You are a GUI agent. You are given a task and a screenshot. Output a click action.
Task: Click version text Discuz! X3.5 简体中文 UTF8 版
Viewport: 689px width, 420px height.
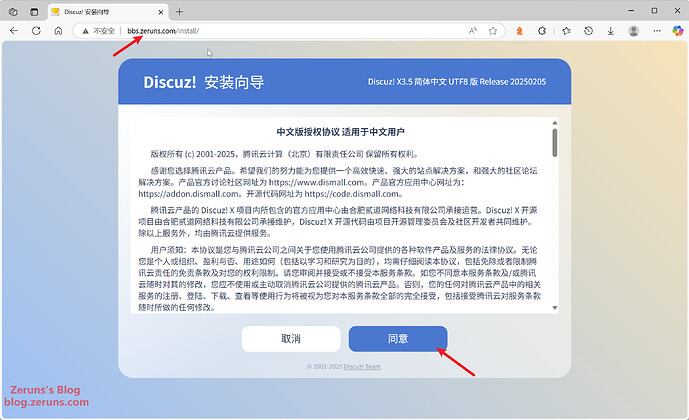(x=423, y=82)
